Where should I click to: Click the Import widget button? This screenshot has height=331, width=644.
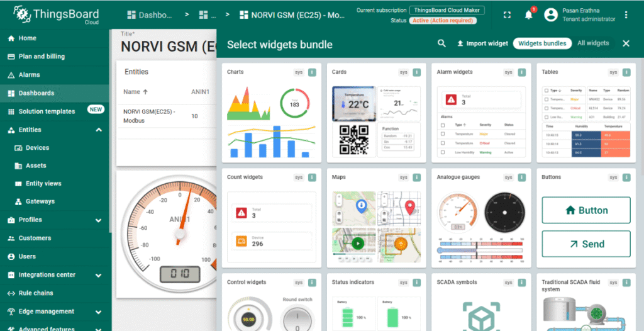click(x=482, y=43)
